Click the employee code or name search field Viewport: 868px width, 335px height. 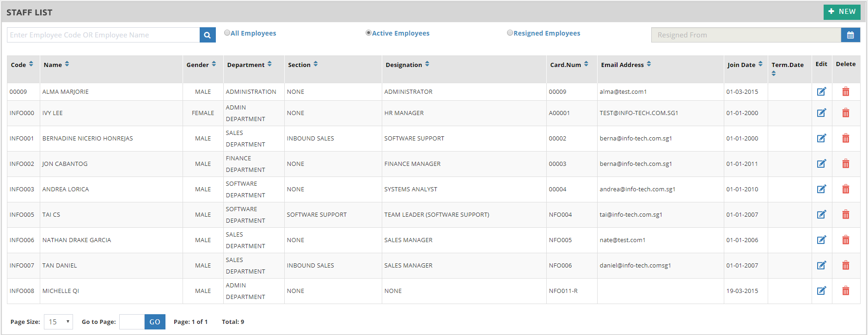click(103, 35)
